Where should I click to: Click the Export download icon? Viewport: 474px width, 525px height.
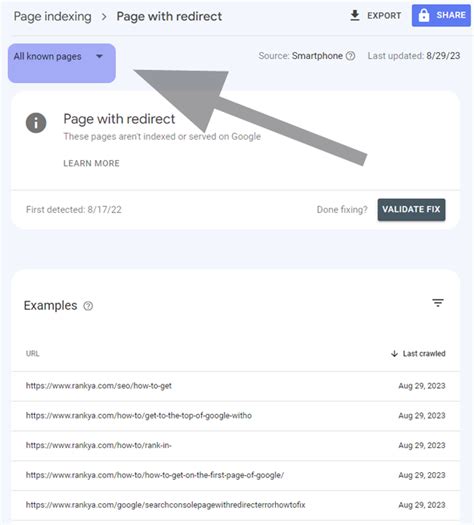pyautogui.click(x=355, y=15)
